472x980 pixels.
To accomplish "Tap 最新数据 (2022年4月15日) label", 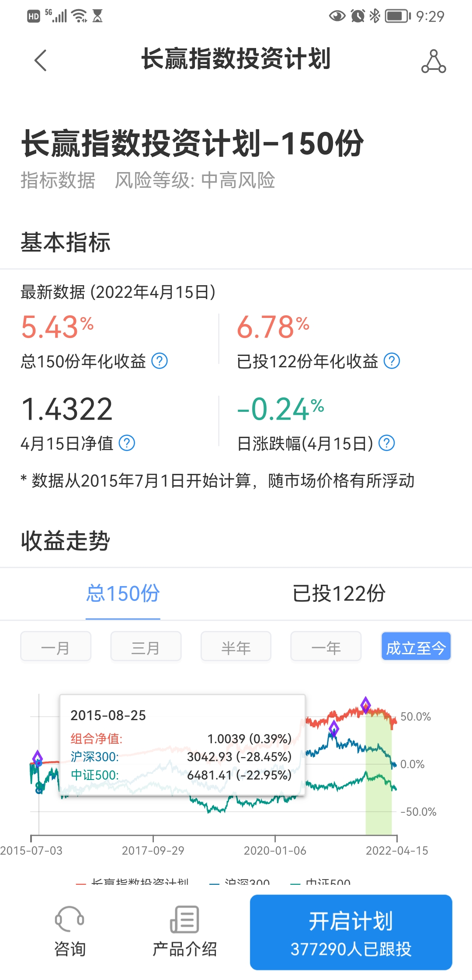I will coord(118,292).
